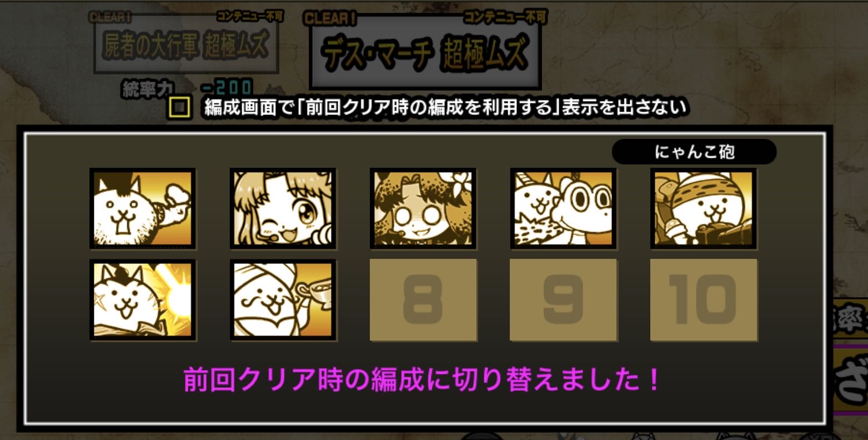
Task: Select the cat firing energy blast unit
Action: (x=142, y=299)
